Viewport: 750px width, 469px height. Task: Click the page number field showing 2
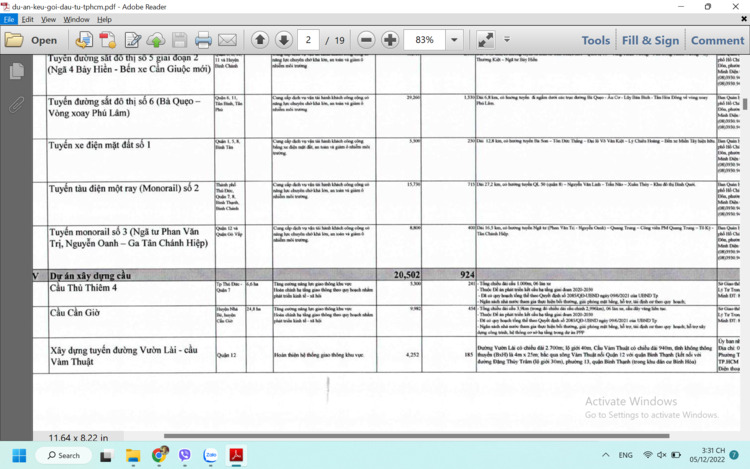coord(308,40)
